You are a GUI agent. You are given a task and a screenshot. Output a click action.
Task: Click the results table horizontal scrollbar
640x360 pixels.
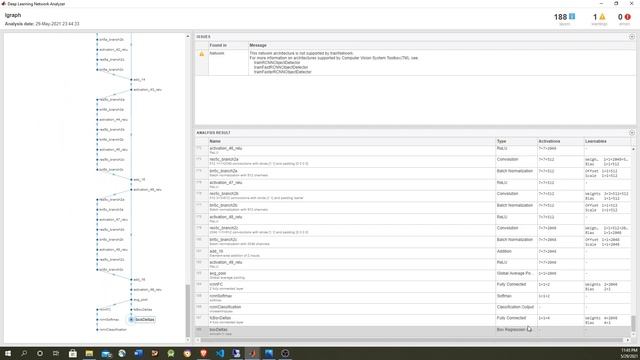tap(413, 340)
